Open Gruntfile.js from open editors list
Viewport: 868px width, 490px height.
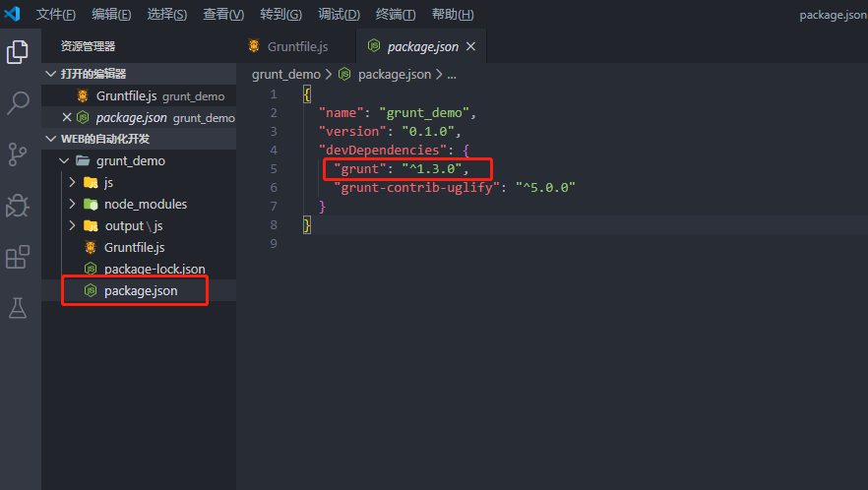point(139,95)
